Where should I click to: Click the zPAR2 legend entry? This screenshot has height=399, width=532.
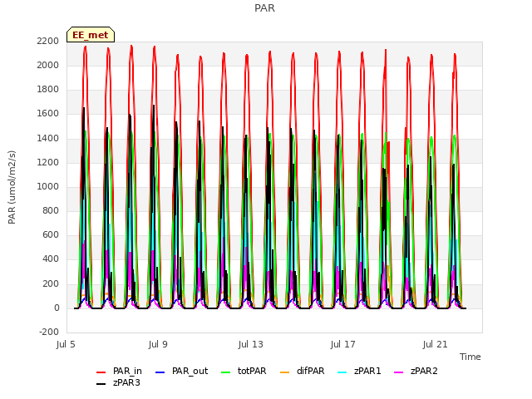(416, 372)
